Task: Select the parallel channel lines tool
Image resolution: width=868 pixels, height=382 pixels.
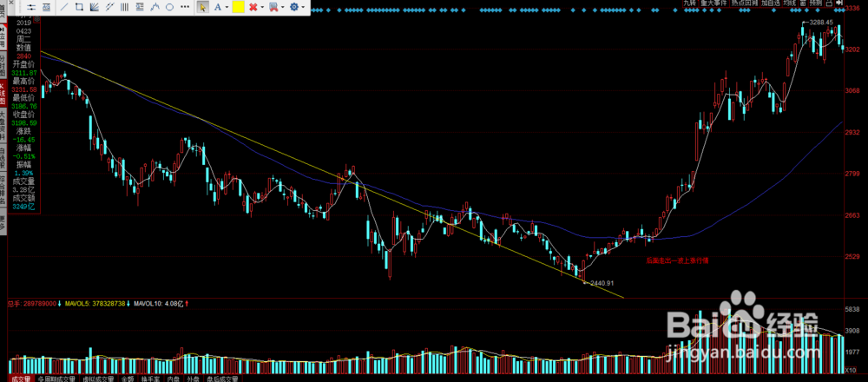Action: click(x=109, y=7)
